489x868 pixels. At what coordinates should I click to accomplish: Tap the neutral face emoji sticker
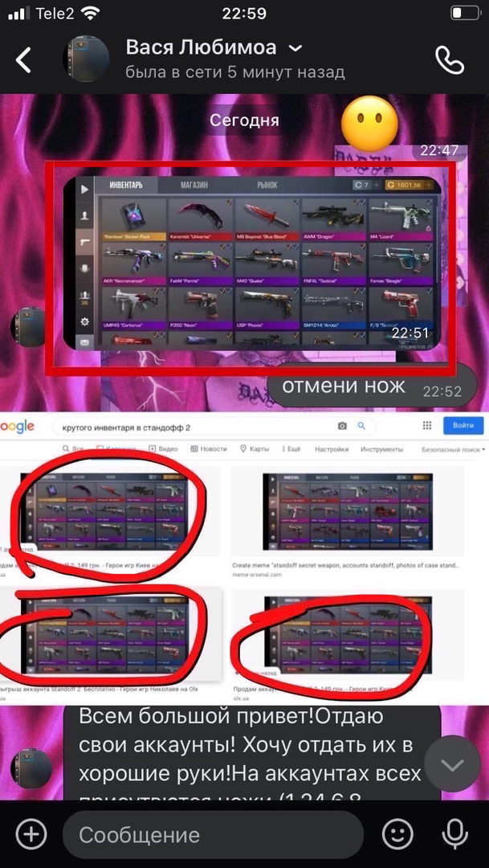[x=369, y=125]
